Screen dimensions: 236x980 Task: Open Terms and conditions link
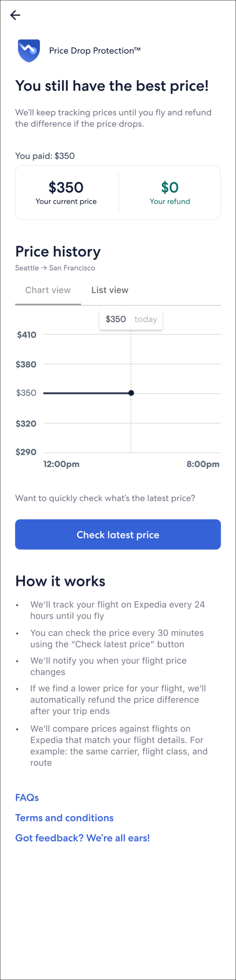coord(64,818)
